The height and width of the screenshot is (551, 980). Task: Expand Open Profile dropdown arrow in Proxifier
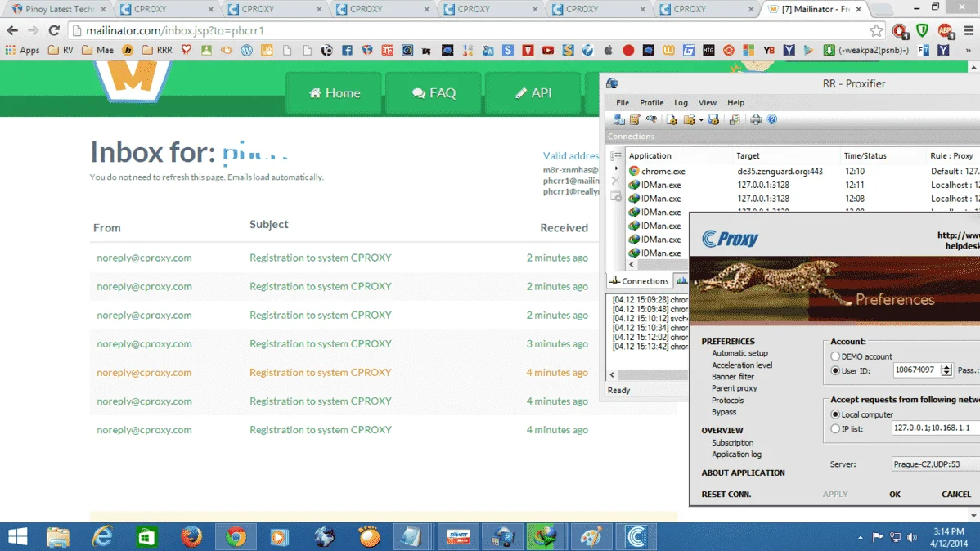(700, 120)
